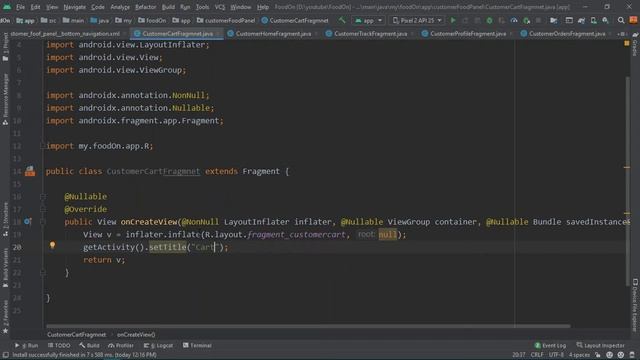Click CustomerCartFragmnet in the bottom breadcrumb
This screenshot has width=640, height=360.
pos(76,335)
